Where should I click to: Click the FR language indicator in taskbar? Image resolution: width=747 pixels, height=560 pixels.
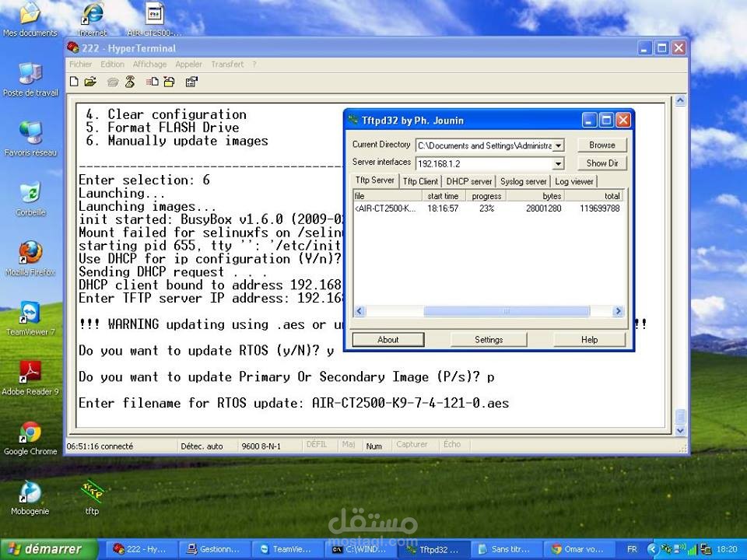(632, 549)
